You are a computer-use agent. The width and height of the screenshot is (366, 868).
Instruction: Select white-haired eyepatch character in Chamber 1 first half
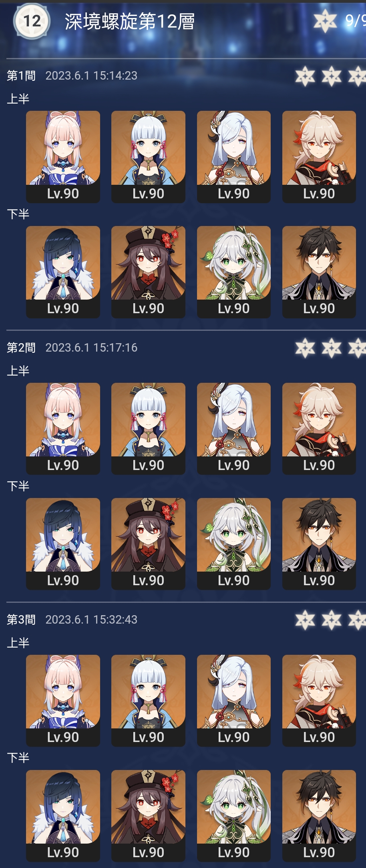pyautogui.click(x=234, y=157)
